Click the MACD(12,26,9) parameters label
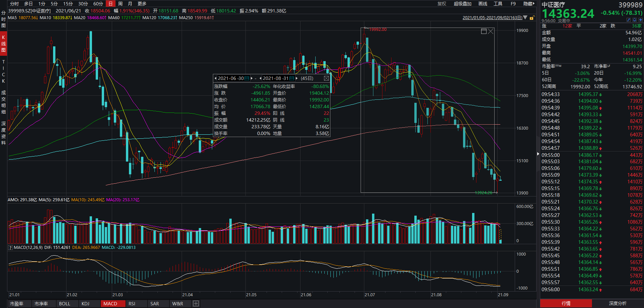This screenshot has width=644, height=308. click(x=28, y=248)
